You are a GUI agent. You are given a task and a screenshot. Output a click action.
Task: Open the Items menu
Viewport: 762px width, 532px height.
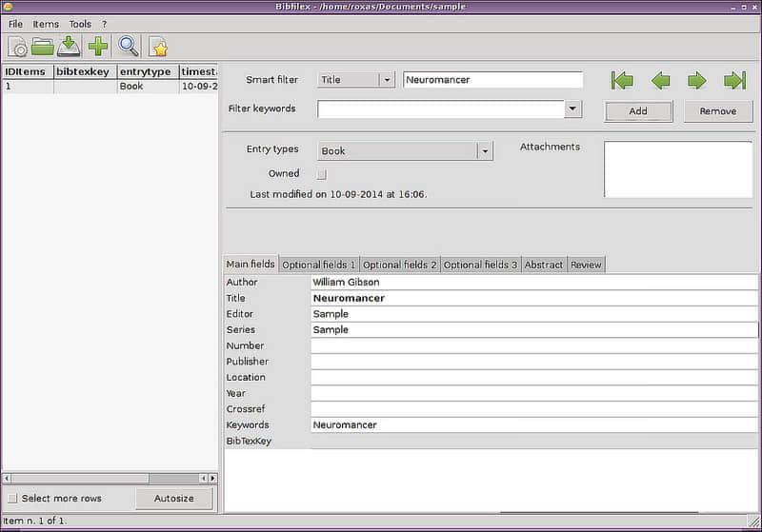coord(46,24)
